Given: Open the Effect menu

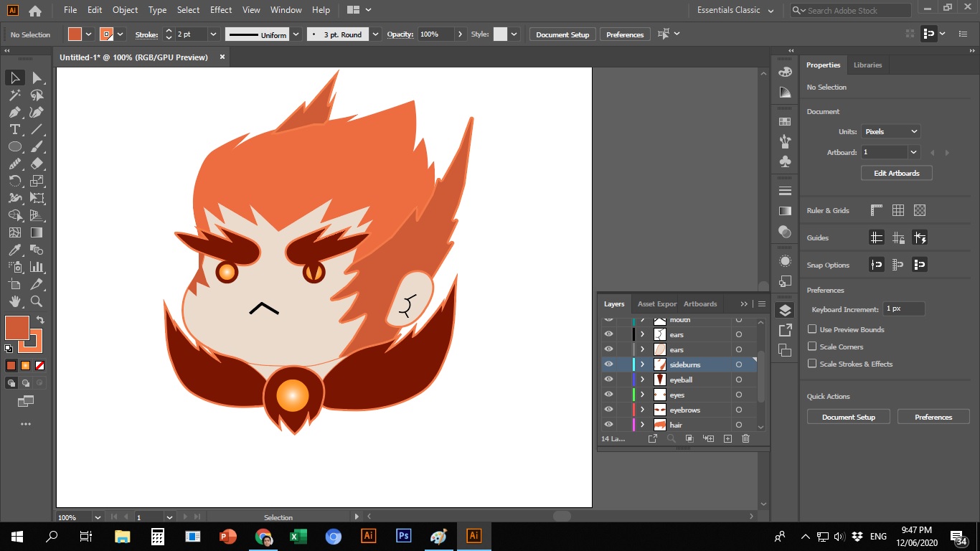Looking at the screenshot, I should 221,10.
